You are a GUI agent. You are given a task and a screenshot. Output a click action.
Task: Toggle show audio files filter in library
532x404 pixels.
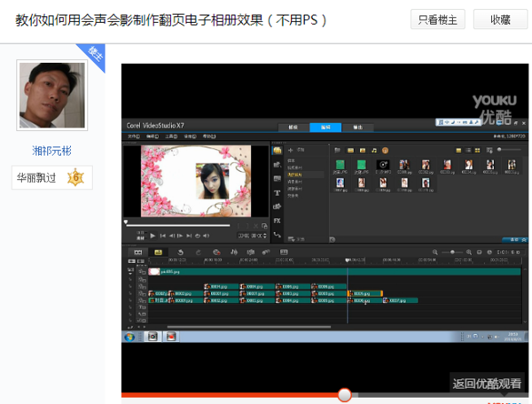(374, 150)
